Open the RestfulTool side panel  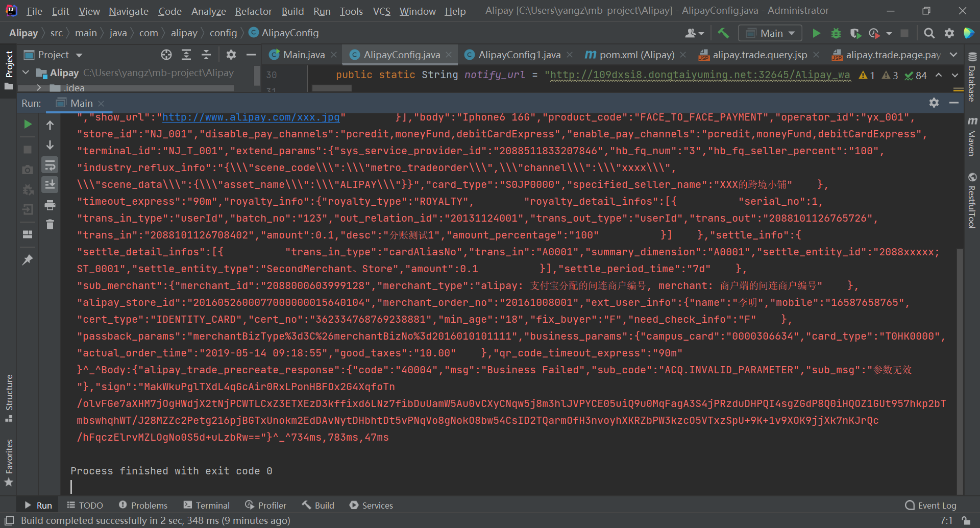pos(972,200)
